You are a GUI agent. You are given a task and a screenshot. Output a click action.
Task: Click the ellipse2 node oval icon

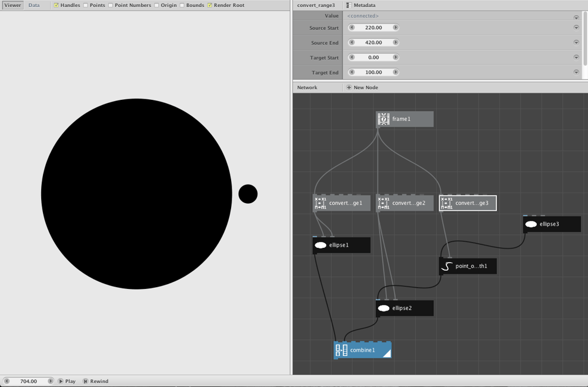coord(383,308)
